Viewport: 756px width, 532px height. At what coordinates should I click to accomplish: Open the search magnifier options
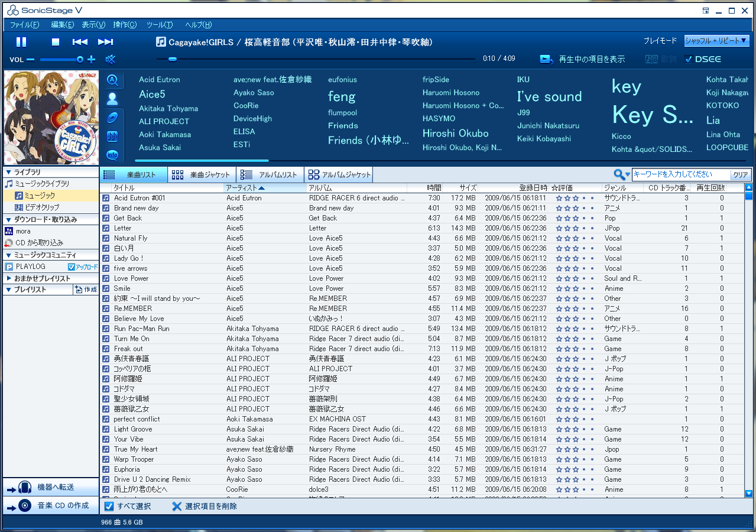[x=622, y=174]
